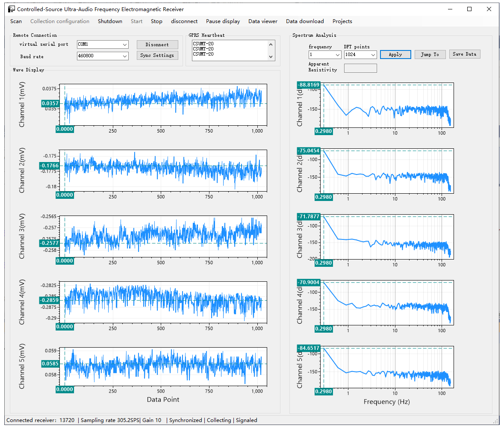Open the DFT points dropdown
Viewport: 504px width, 428px height.
pos(373,55)
